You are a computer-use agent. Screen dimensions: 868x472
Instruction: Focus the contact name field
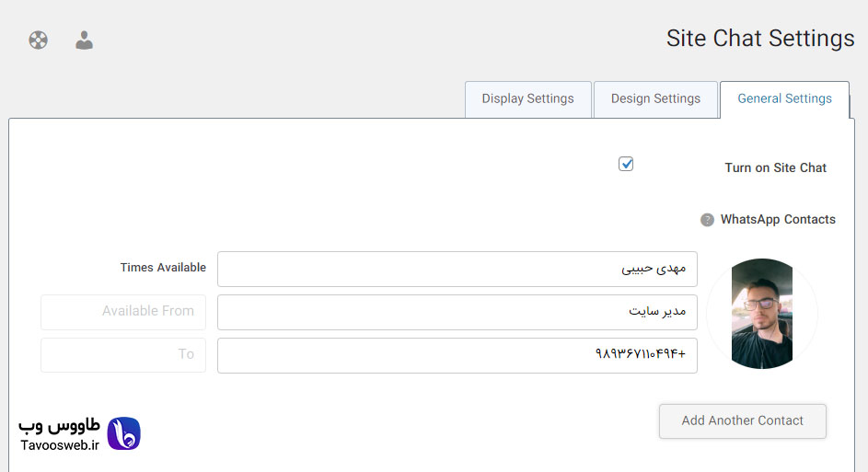click(457, 269)
